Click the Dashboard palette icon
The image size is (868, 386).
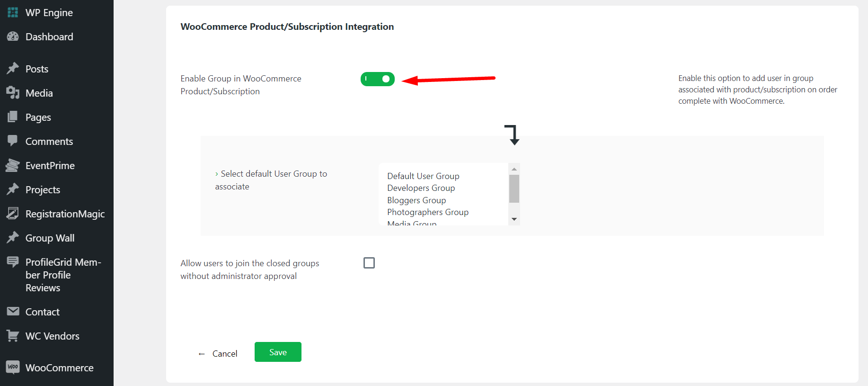tap(13, 36)
